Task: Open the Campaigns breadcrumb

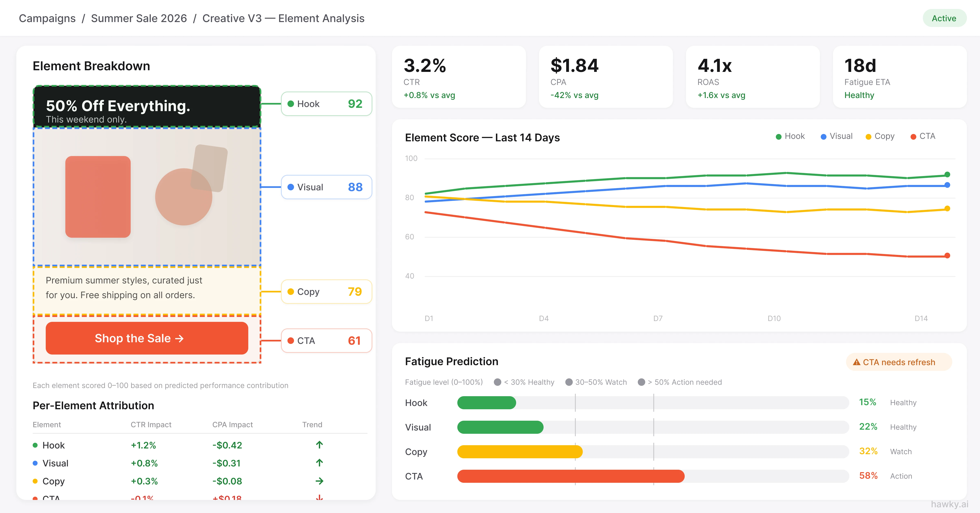Action: [x=47, y=18]
